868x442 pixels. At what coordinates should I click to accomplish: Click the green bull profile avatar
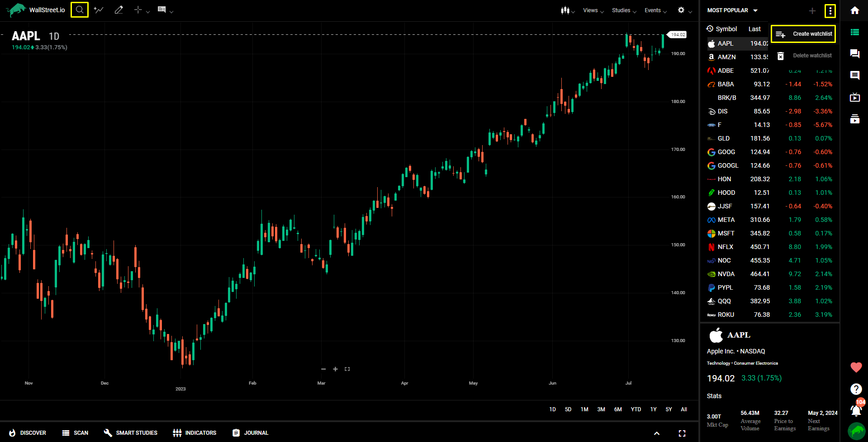pyautogui.click(x=856, y=431)
